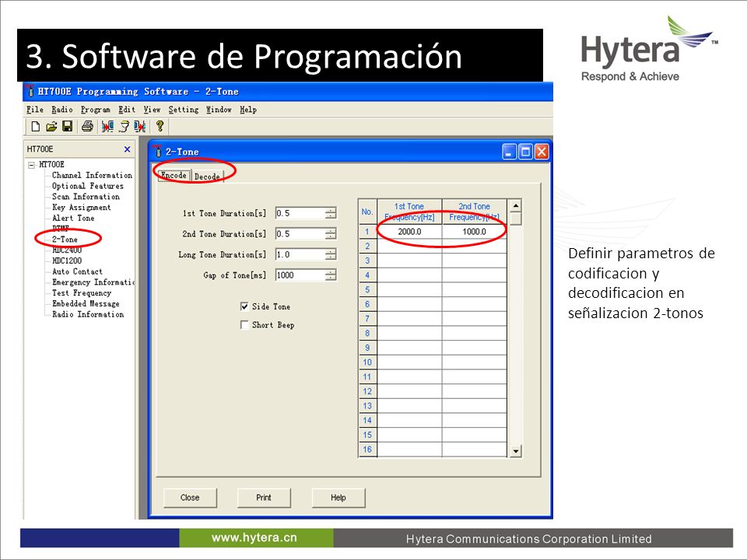Click the printer toolbar icon
This screenshot has height=560, width=747.
coord(87,127)
